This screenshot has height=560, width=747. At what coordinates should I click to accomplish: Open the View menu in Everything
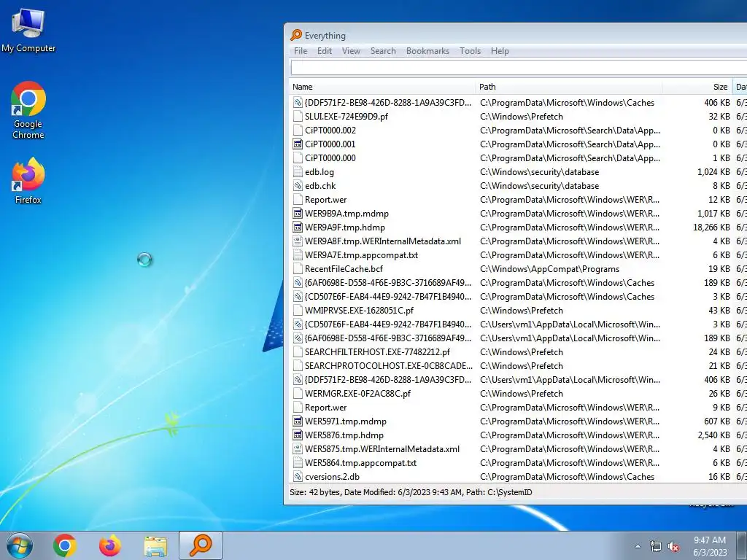coord(351,51)
